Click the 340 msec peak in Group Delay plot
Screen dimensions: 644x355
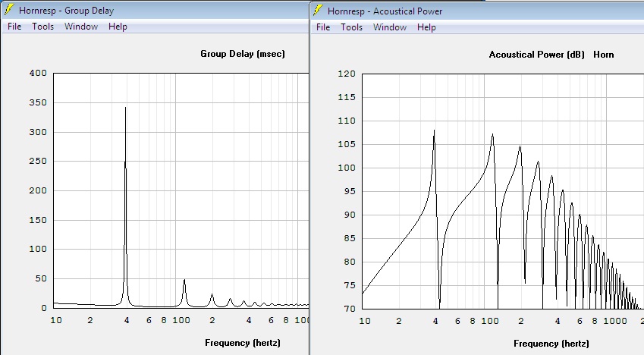(125, 108)
